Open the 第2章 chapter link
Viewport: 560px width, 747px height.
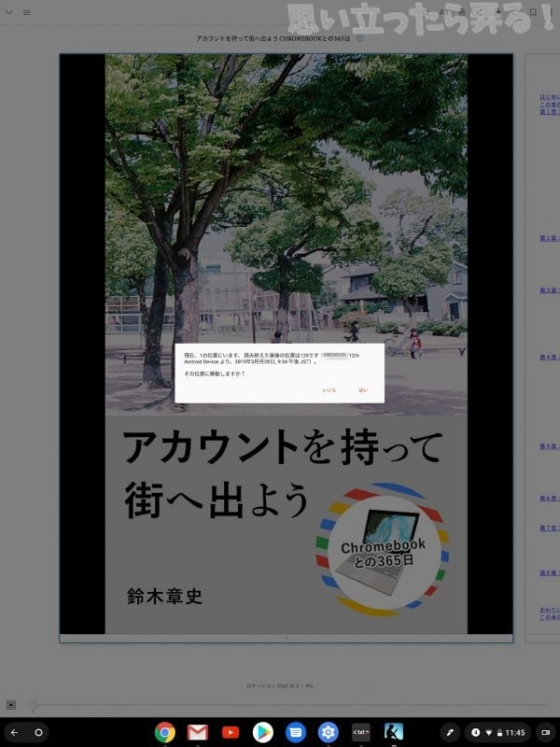550,238
